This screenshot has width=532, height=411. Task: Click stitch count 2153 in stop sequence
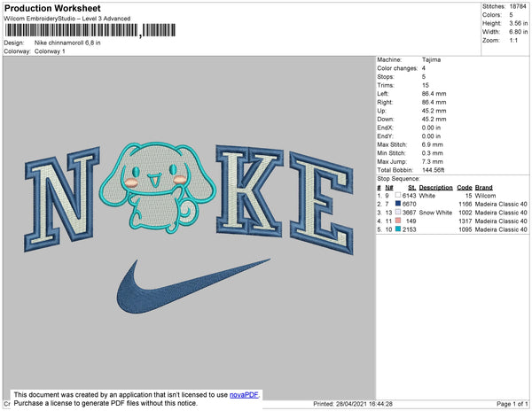point(409,229)
